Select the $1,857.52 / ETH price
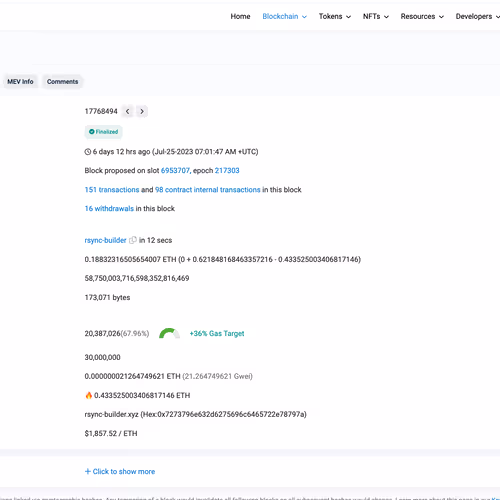 111,433
